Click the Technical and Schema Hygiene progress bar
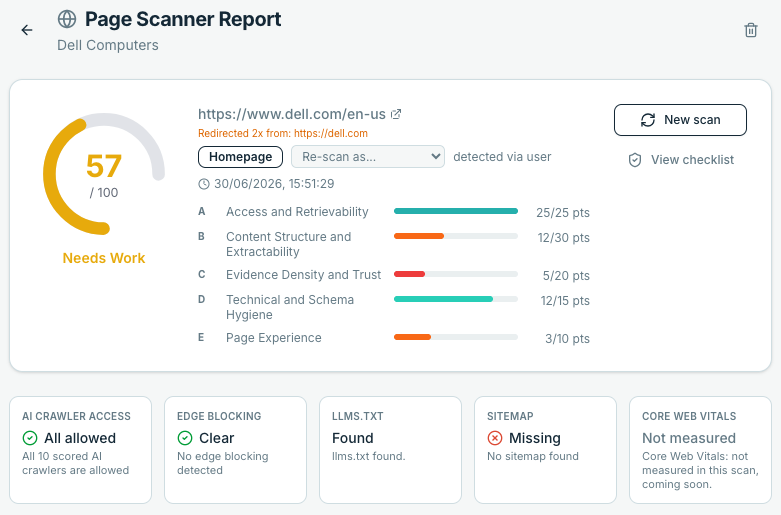The image size is (781, 515). coord(456,299)
